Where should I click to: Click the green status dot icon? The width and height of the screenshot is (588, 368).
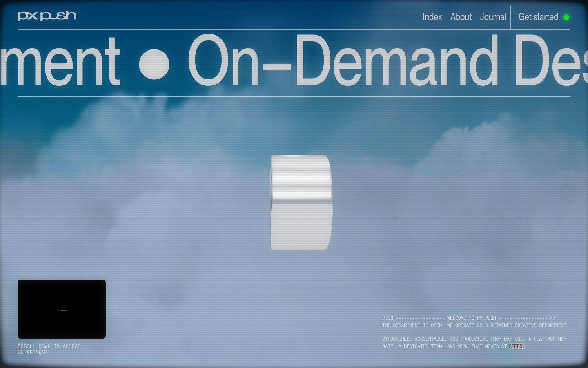pyautogui.click(x=566, y=17)
